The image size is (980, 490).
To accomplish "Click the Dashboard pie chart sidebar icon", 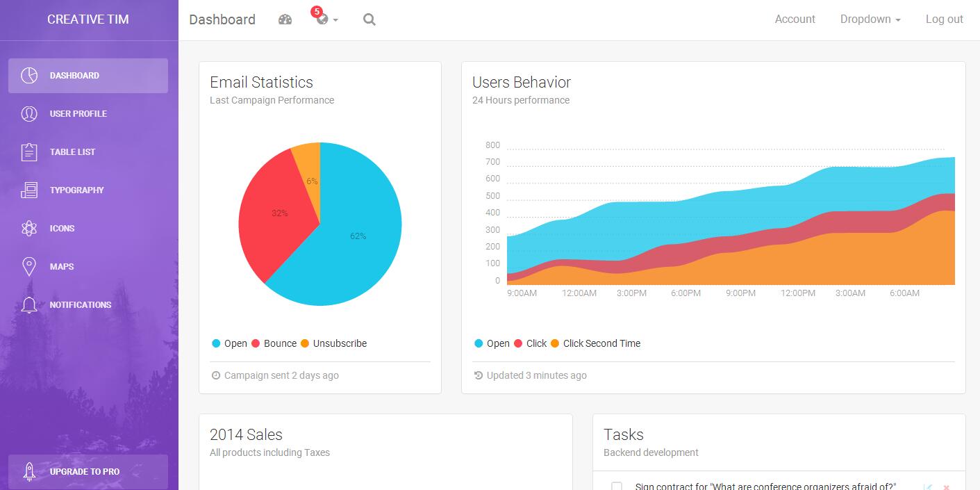I will [x=29, y=76].
